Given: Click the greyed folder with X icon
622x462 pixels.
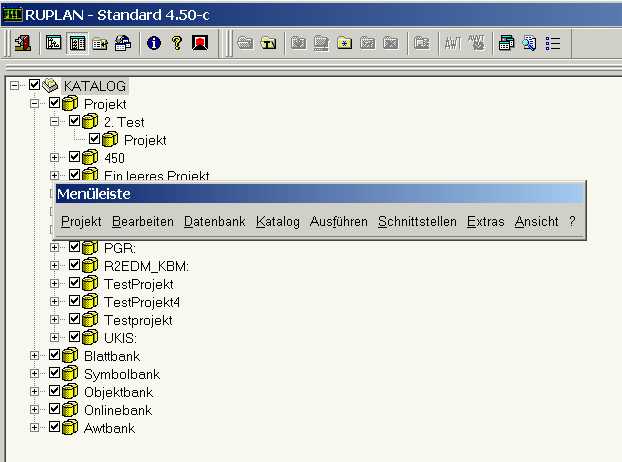Looking at the screenshot, I should tap(391, 43).
